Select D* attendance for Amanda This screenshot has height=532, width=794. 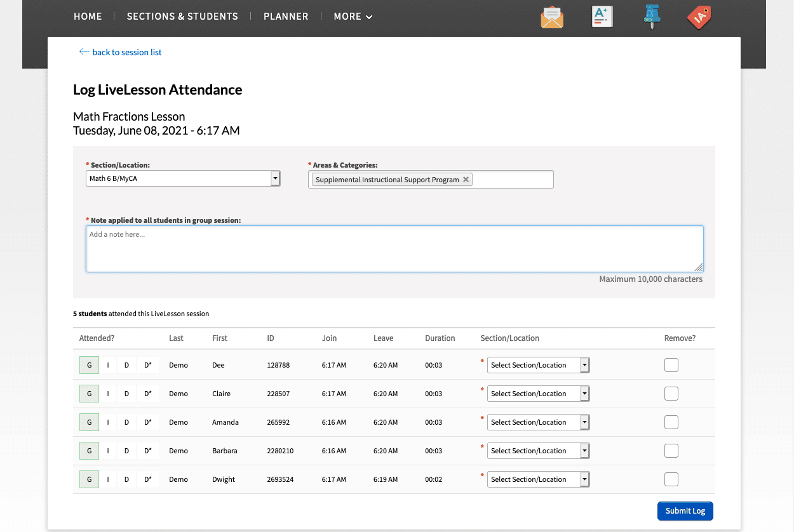pos(148,422)
